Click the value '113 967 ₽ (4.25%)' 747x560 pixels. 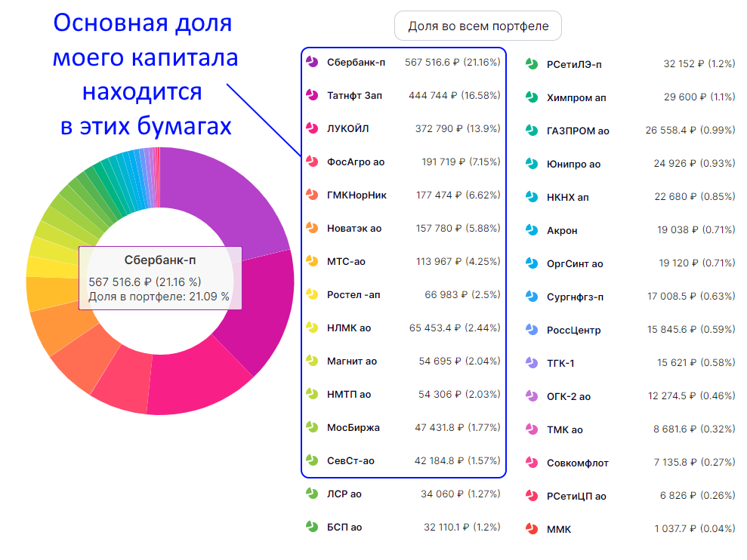458,261
